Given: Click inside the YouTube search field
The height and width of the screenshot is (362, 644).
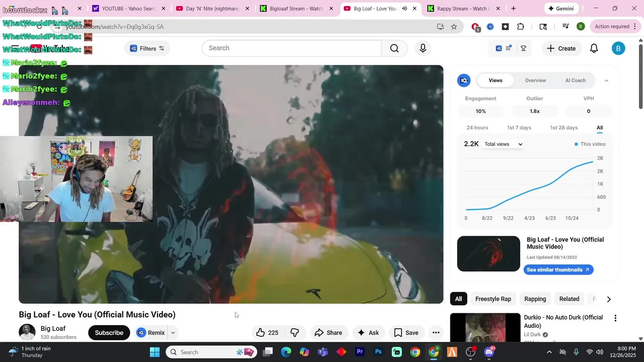Looking at the screenshot, I should pyautogui.click(x=292, y=48).
